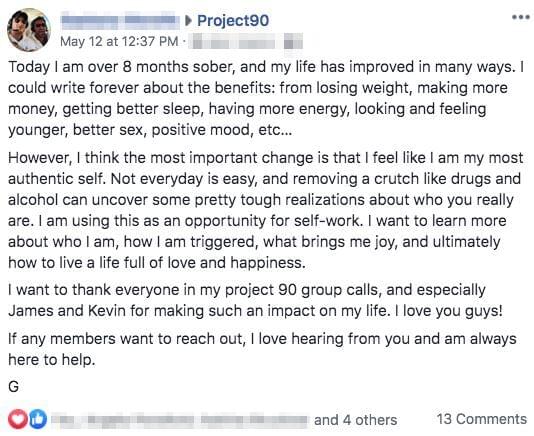The image size is (534, 436).
Task: Click the paragraph thanking project 90 group calls
Action: (x=255, y=300)
